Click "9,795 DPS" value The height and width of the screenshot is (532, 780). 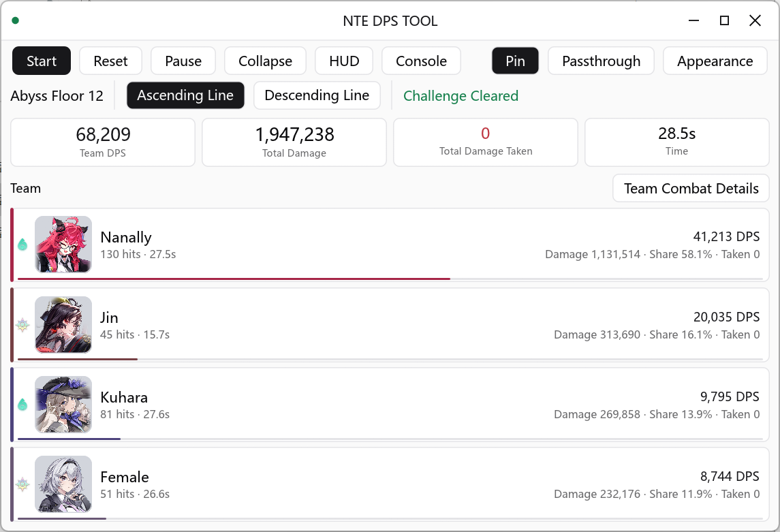point(730,396)
